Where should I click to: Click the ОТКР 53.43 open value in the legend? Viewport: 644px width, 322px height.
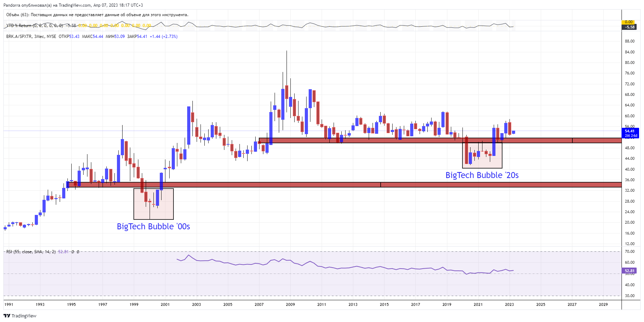click(x=69, y=37)
